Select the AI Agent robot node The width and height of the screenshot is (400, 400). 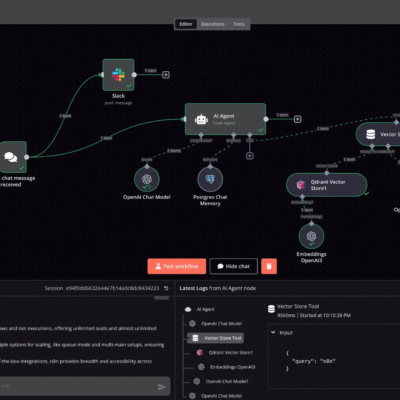pos(225,119)
